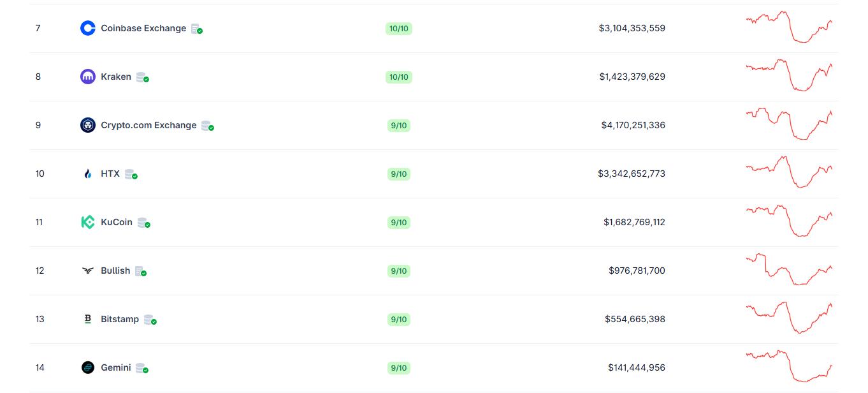Click the Bullish logo icon
The image size is (868, 393).
coord(88,271)
